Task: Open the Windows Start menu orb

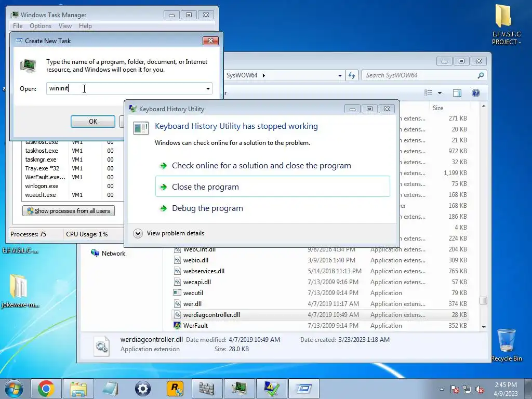Action: tap(14, 389)
